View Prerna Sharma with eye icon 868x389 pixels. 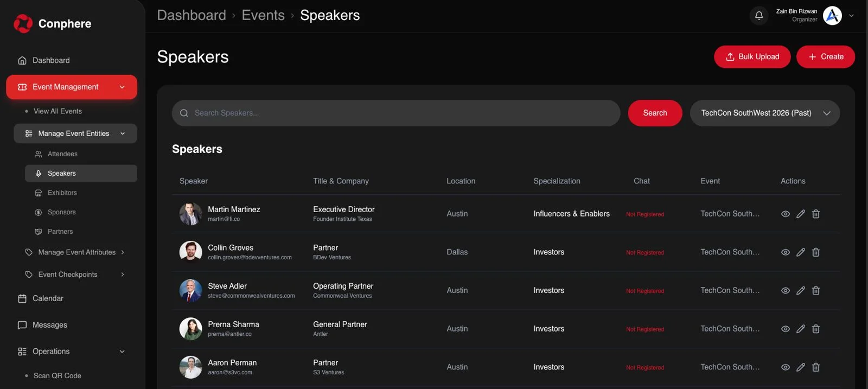pyautogui.click(x=785, y=329)
